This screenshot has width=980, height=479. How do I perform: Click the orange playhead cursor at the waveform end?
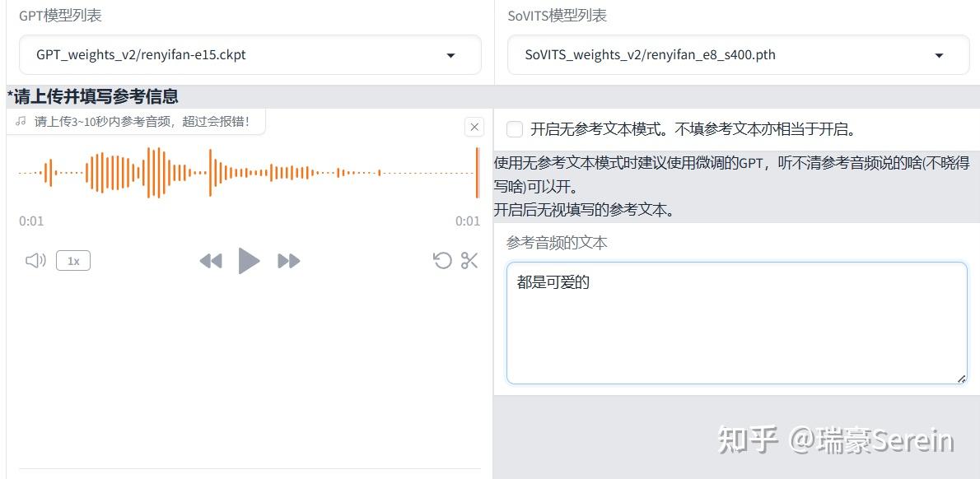478,172
